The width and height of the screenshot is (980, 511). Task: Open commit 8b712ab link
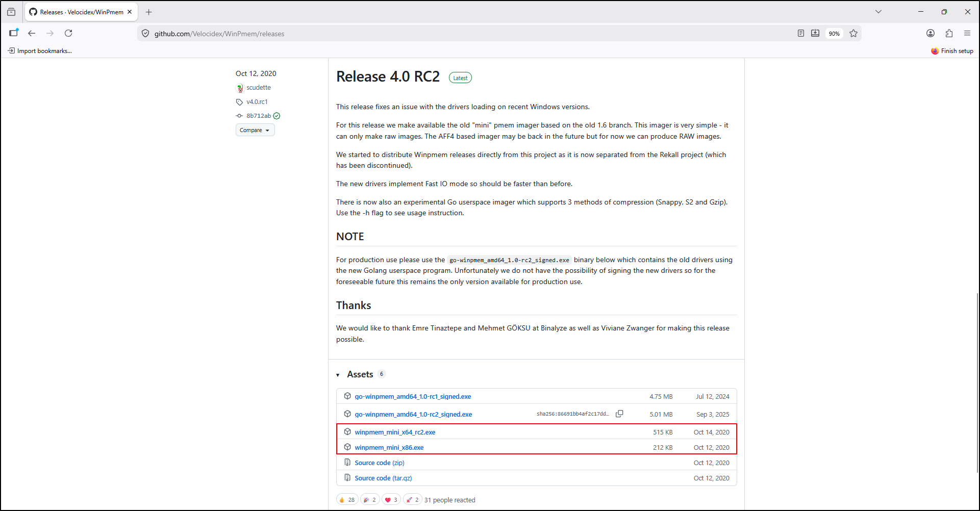click(259, 116)
